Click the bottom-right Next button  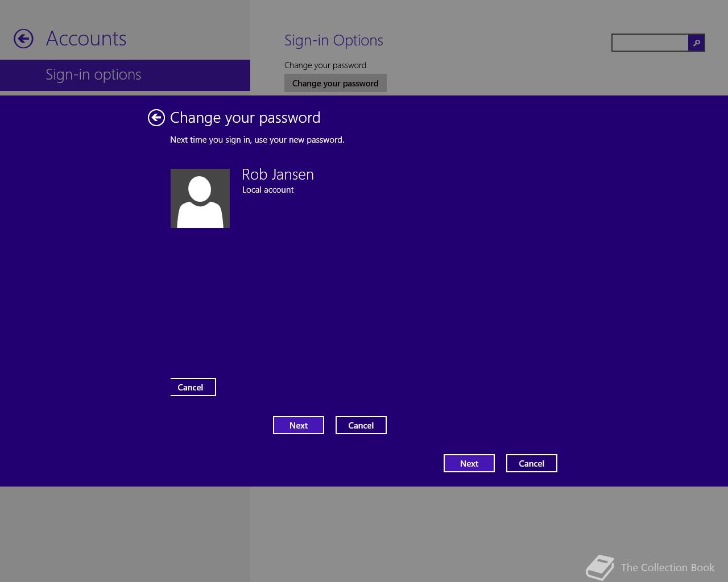(469, 463)
